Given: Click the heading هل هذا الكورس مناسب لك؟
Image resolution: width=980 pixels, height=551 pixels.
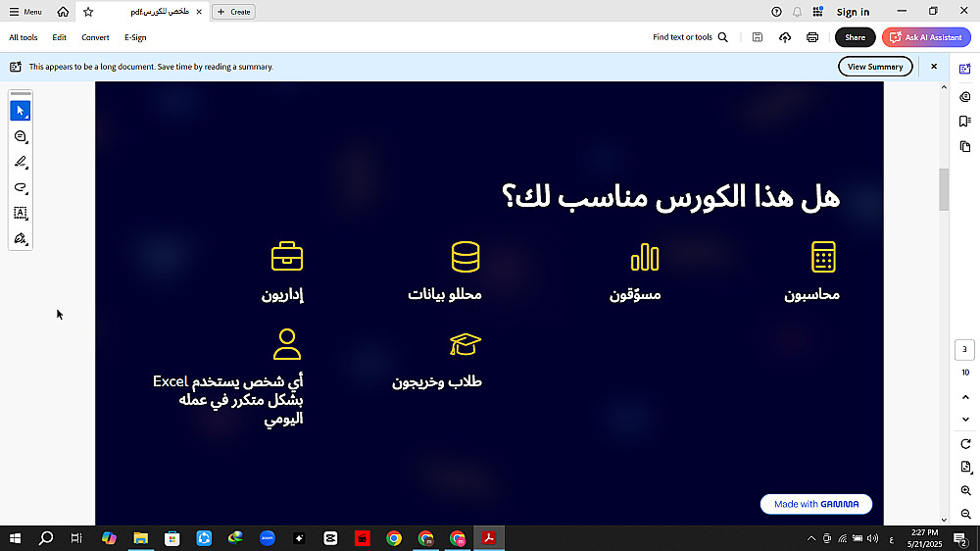Looking at the screenshot, I should pyautogui.click(x=670, y=197).
